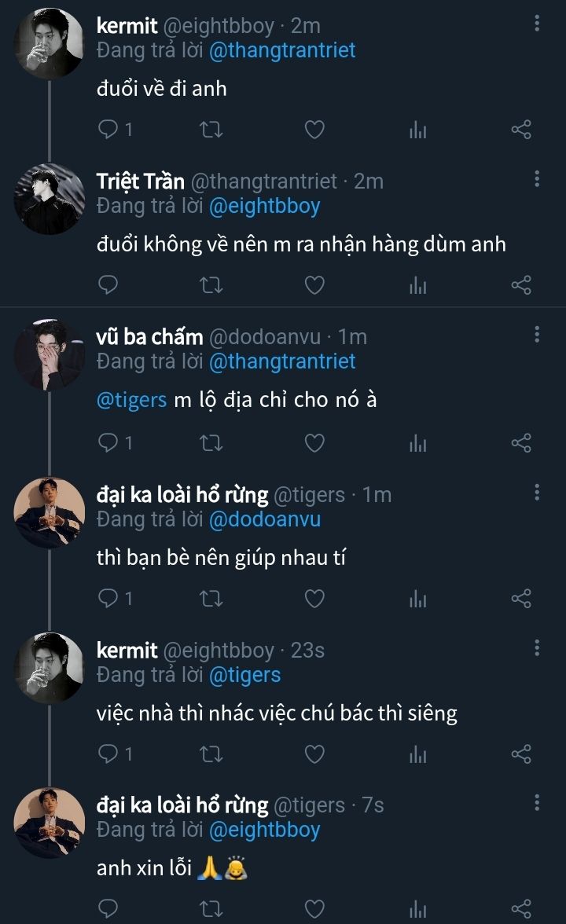Reply to kermit's "đuổi về đi anh" tweet

coord(108,130)
